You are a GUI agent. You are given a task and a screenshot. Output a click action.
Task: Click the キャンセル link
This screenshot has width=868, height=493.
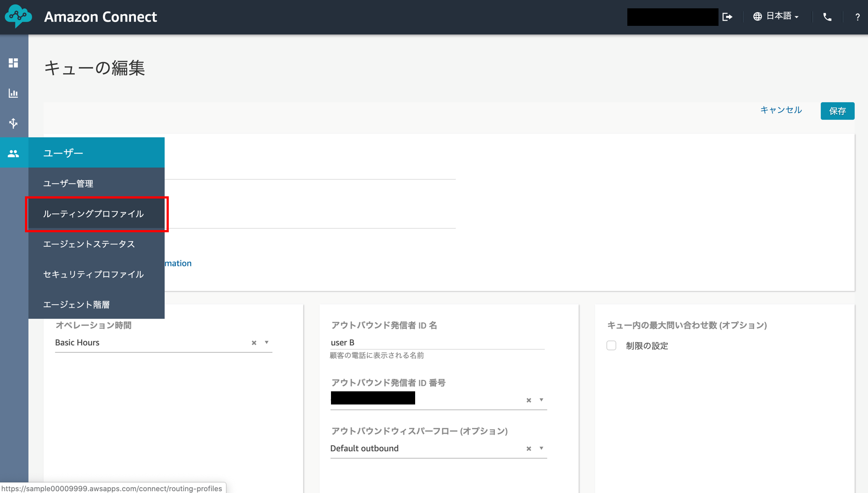[x=781, y=110]
